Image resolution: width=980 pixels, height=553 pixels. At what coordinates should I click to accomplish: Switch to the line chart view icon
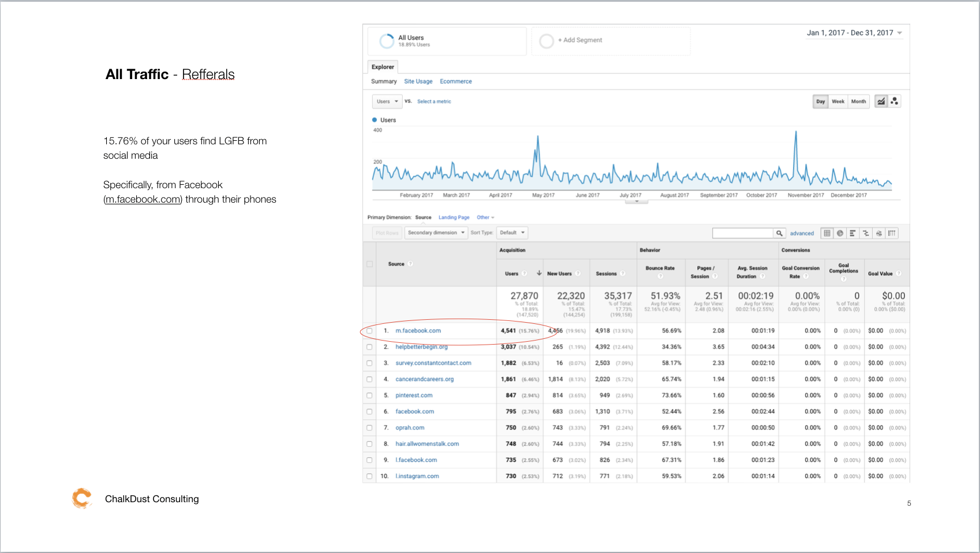pyautogui.click(x=881, y=102)
